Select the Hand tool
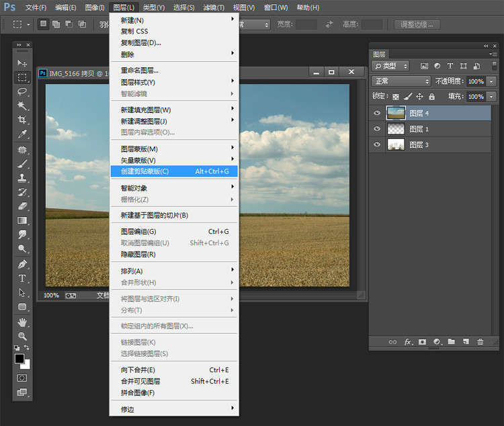 [x=22, y=323]
